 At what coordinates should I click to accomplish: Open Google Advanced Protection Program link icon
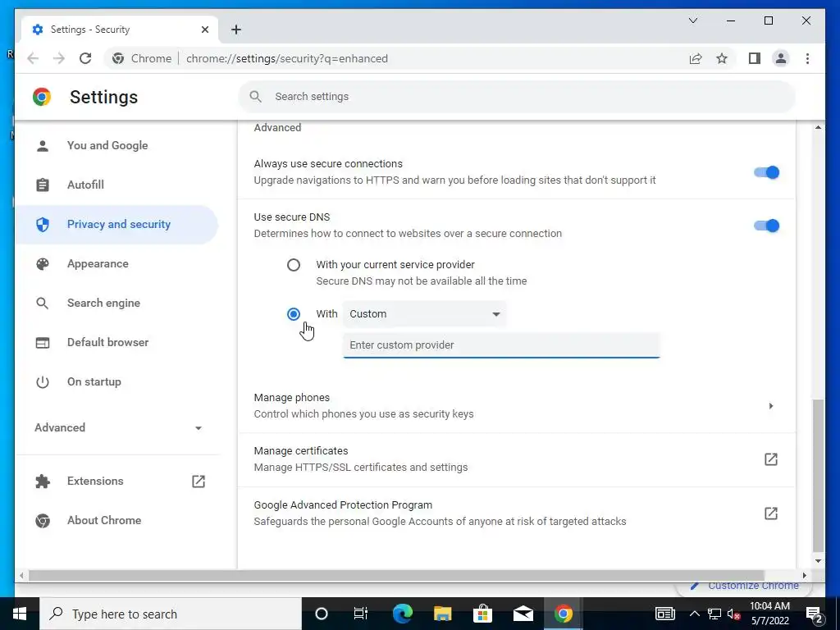click(771, 514)
